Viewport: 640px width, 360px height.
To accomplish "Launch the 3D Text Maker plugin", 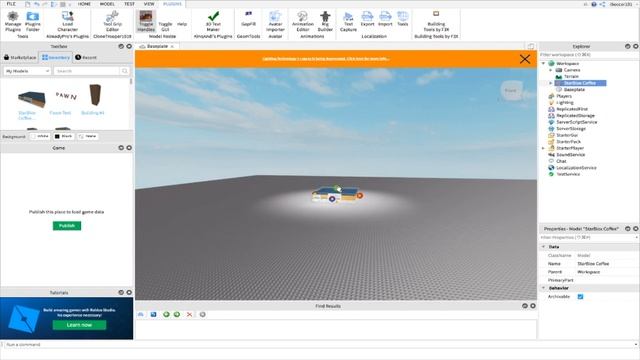I will (x=213, y=22).
